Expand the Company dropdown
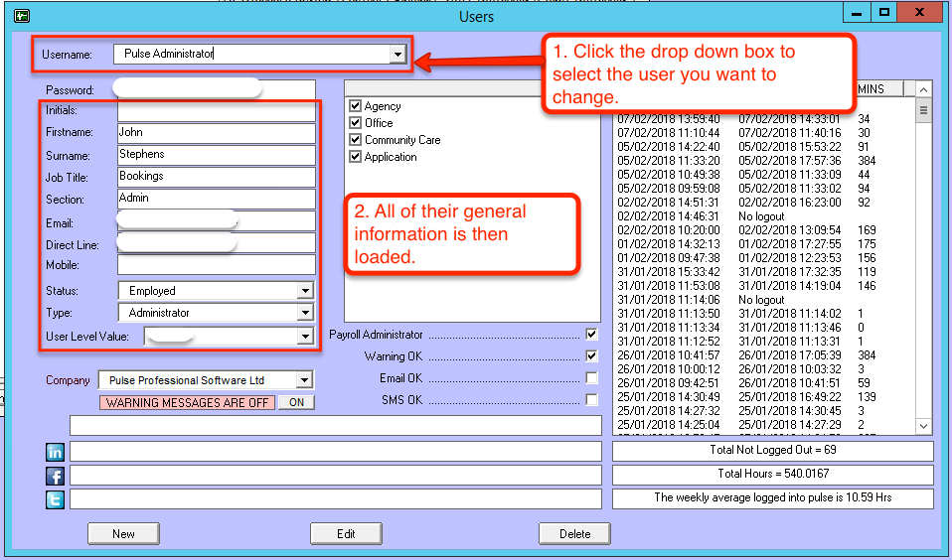 pos(304,380)
